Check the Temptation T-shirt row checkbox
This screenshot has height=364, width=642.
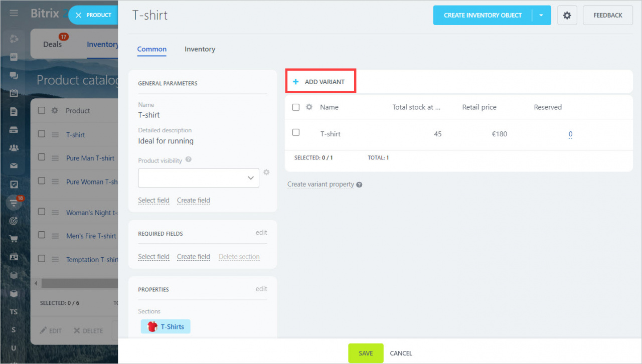tap(42, 259)
